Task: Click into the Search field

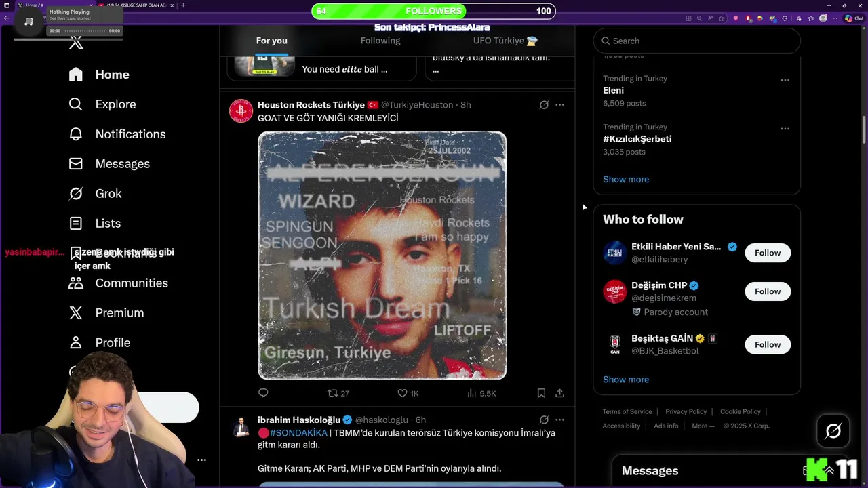Action: click(x=697, y=41)
